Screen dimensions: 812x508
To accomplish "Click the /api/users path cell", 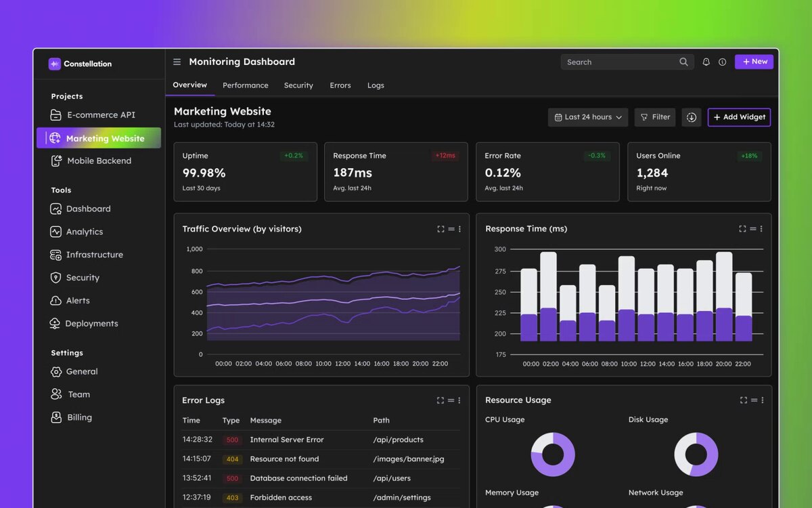I will point(392,478).
